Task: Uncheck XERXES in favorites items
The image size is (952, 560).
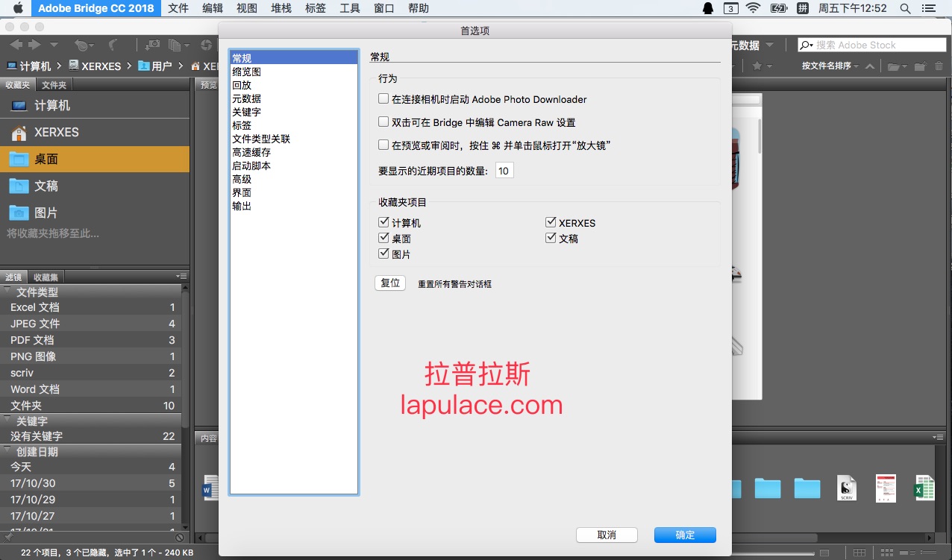Action: coord(551,222)
